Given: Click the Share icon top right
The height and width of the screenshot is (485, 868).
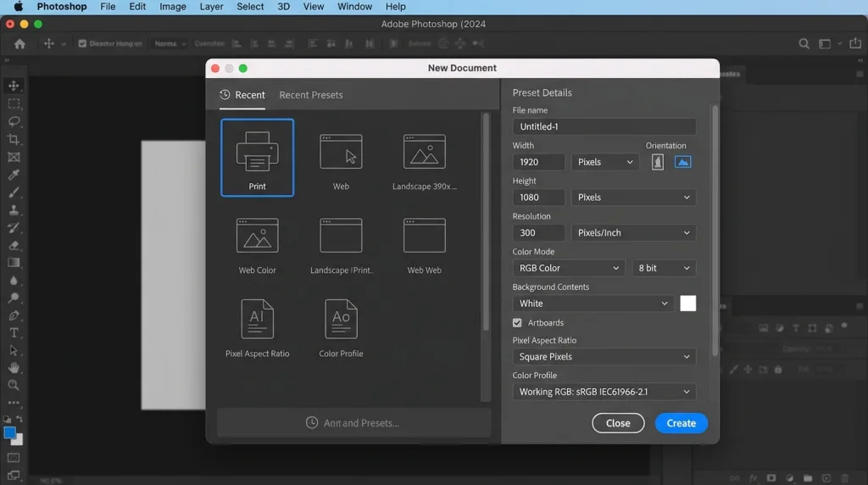Looking at the screenshot, I should (855, 43).
